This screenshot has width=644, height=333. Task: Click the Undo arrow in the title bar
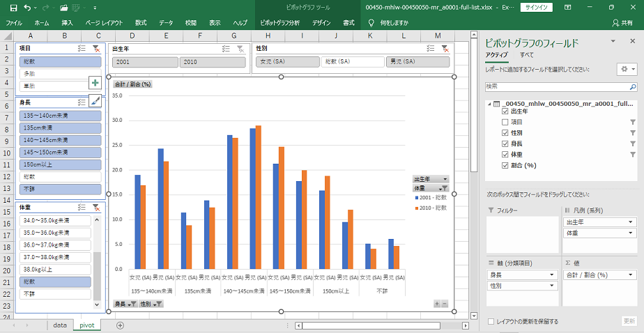point(27,8)
